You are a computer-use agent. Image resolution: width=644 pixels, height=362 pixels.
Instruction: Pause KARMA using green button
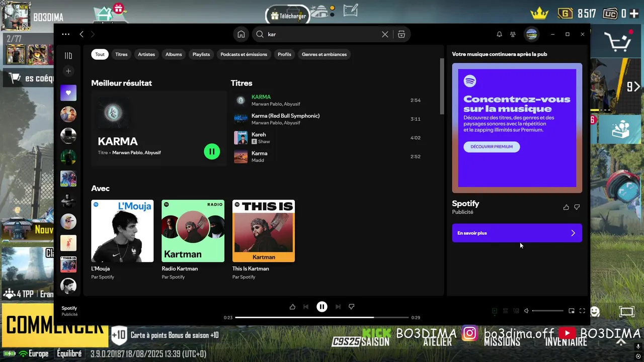212,151
